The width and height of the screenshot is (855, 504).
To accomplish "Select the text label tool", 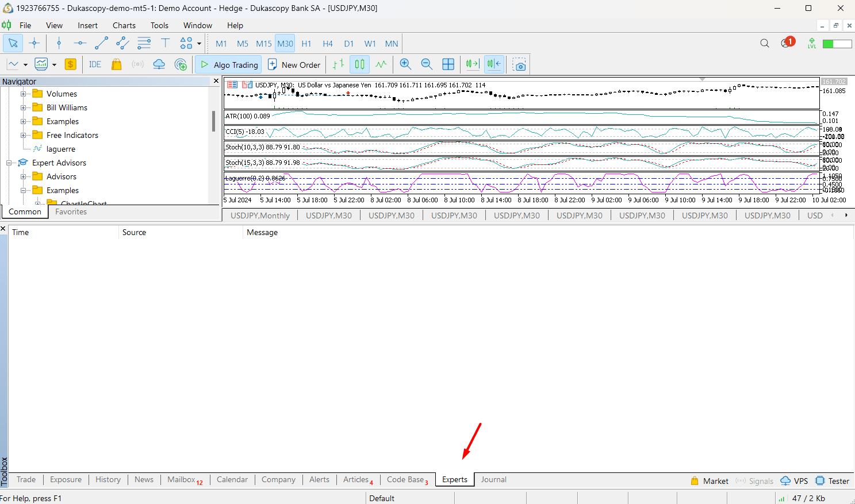I will (x=165, y=43).
